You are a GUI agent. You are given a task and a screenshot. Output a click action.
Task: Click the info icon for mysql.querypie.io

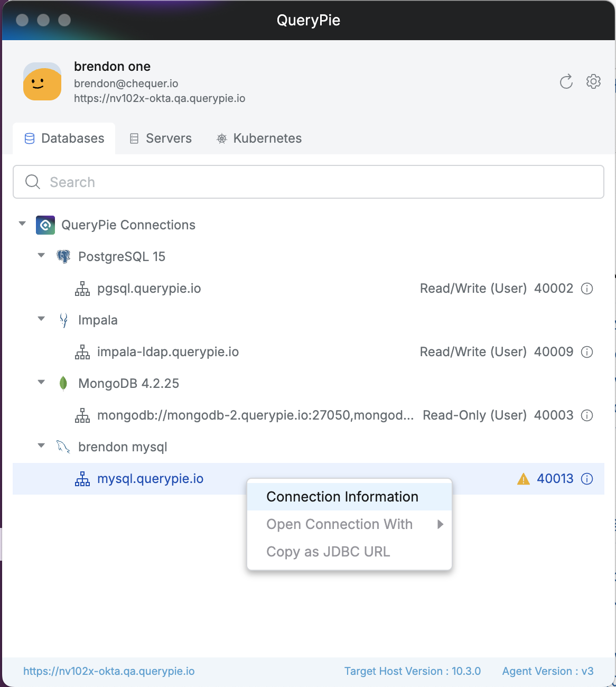[x=587, y=479]
